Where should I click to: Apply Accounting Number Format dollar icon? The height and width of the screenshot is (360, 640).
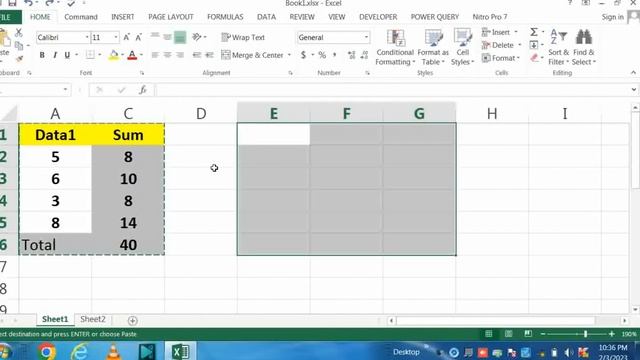pyautogui.click(x=303, y=55)
